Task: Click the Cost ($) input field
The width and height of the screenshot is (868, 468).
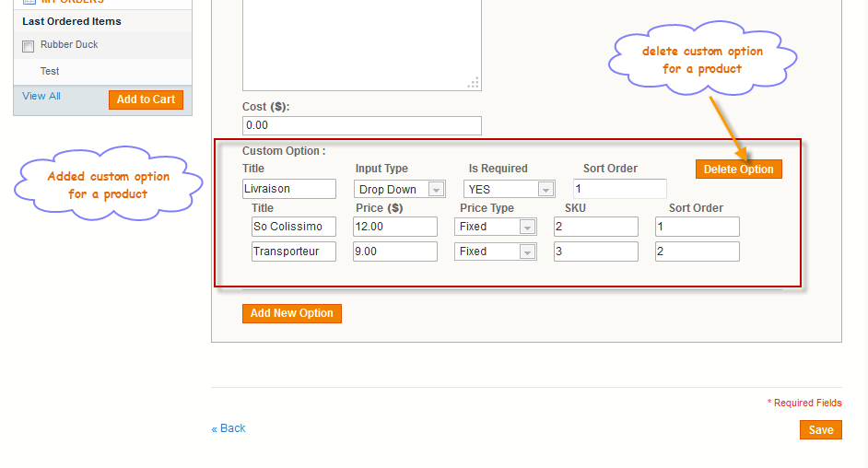Action: [x=362, y=125]
